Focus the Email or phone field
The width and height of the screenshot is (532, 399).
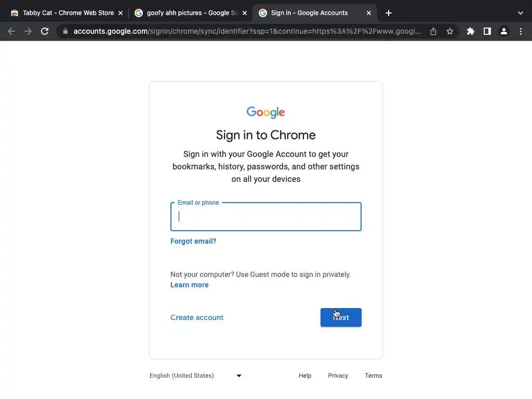(x=266, y=217)
